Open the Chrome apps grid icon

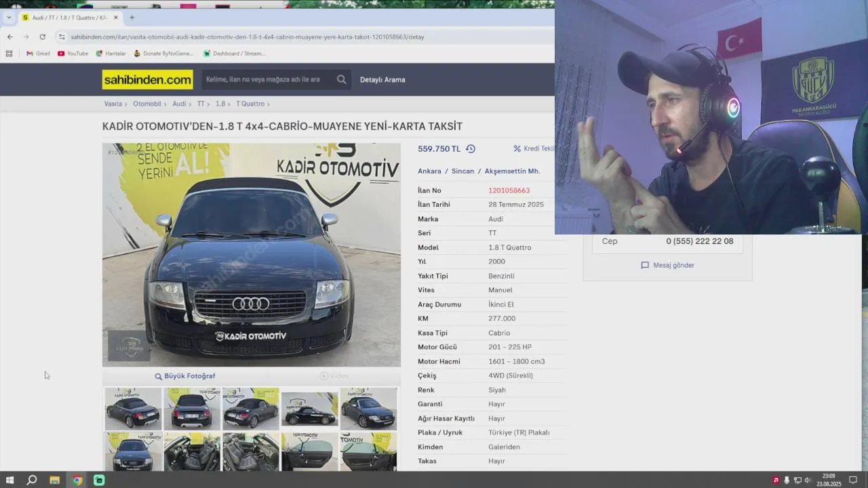[x=9, y=54]
